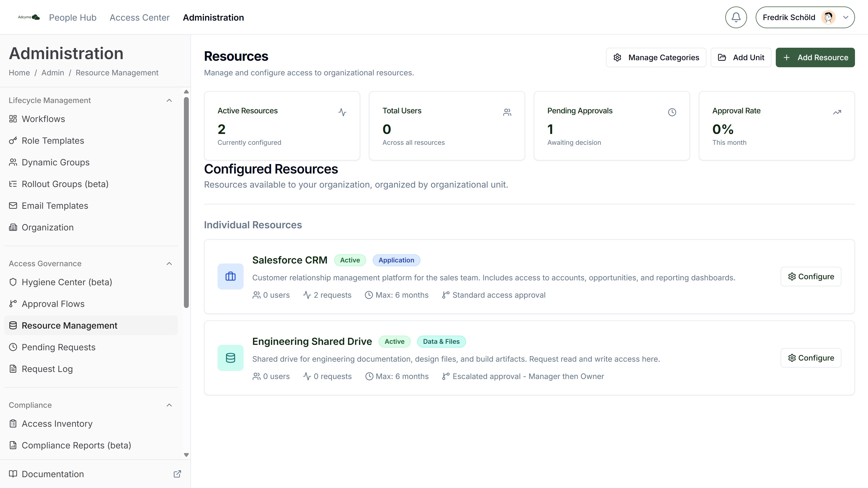The height and width of the screenshot is (488, 868).
Task: Click the Salesforce CRM title
Action: coord(290,260)
